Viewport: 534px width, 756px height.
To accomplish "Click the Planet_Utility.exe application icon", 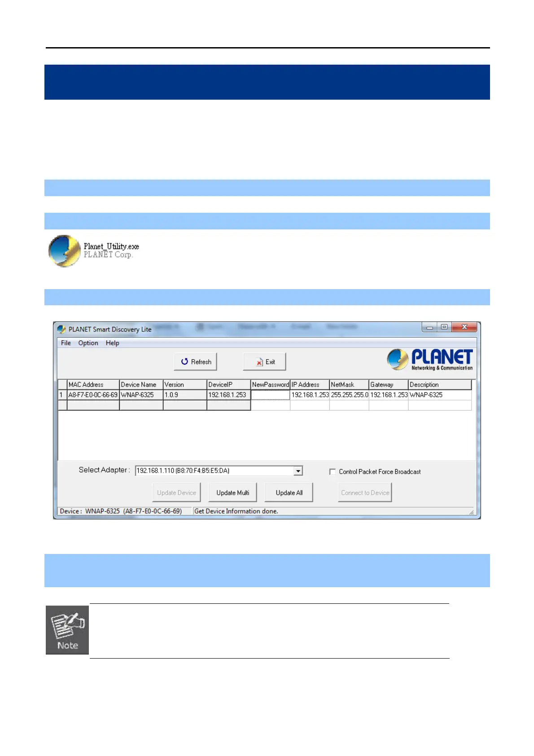I will (64, 251).
